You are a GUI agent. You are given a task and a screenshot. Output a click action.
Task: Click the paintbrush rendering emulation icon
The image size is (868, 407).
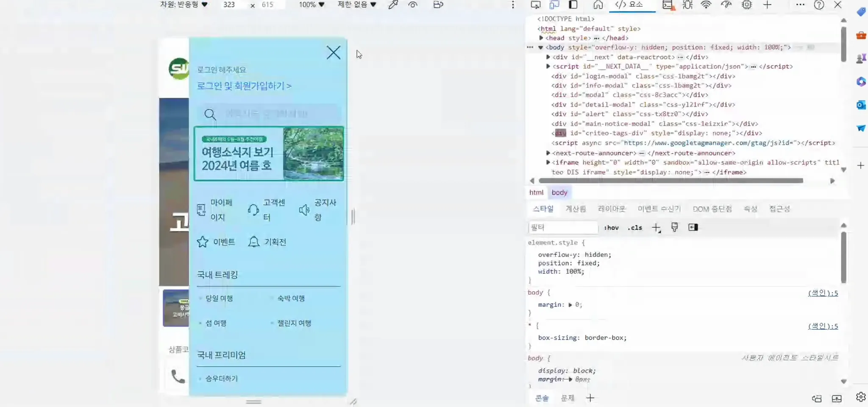(x=674, y=227)
